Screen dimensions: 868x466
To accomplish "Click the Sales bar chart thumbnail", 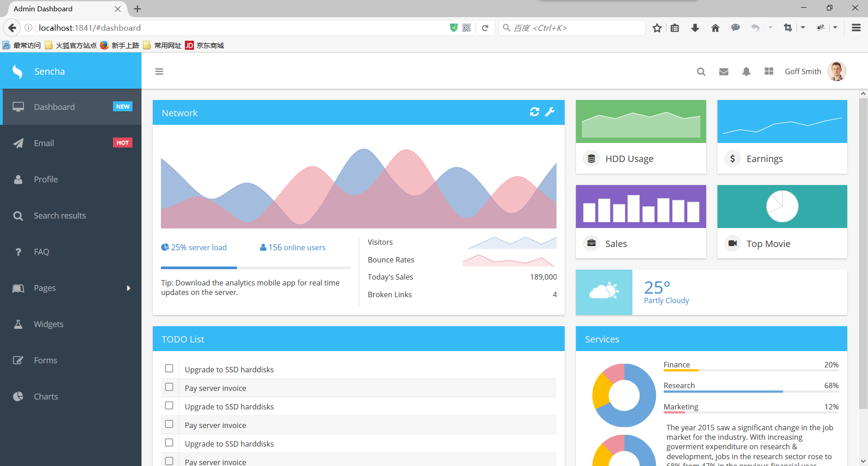I will pyautogui.click(x=641, y=206).
